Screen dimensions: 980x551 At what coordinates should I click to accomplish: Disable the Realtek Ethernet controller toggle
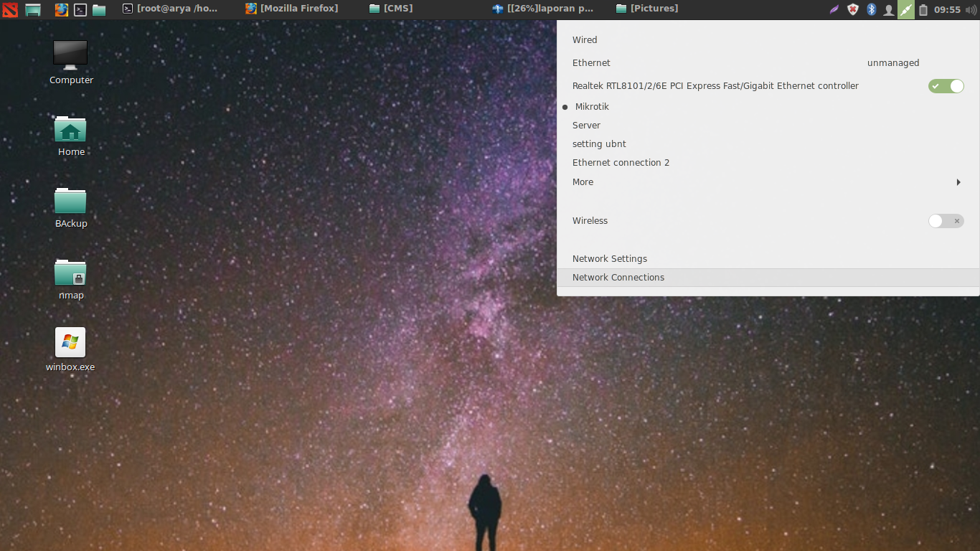pos(946,85)
